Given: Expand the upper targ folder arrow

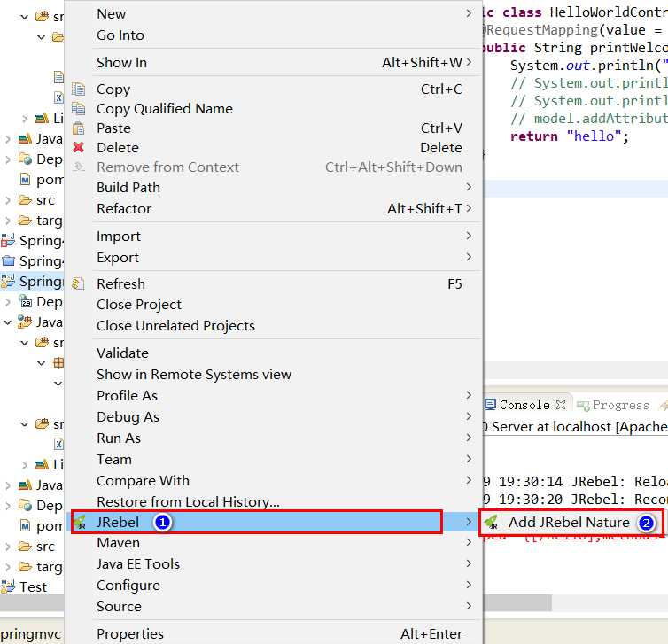Looking at the screenshot, I should click(8, 221).
